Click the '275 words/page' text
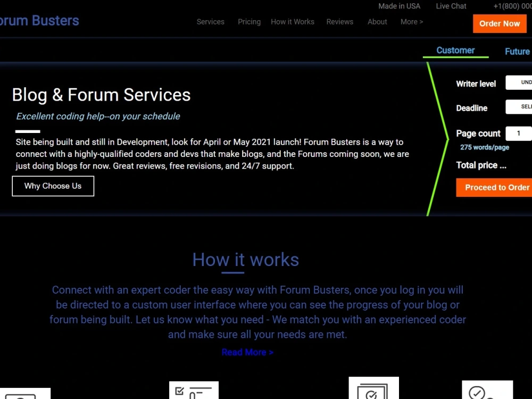The width and height of the screenshot is (532, 399). point(485,147)
